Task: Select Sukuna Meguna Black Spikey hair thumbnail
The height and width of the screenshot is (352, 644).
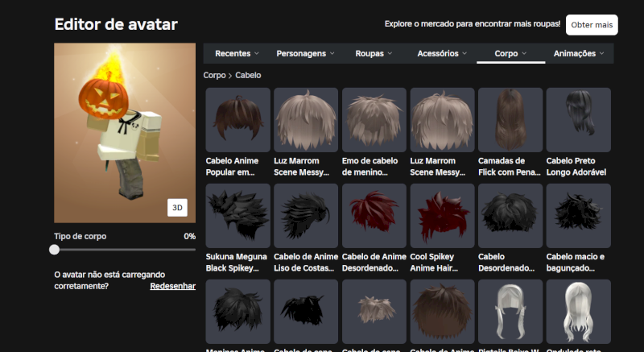Action: click(237, 216)
